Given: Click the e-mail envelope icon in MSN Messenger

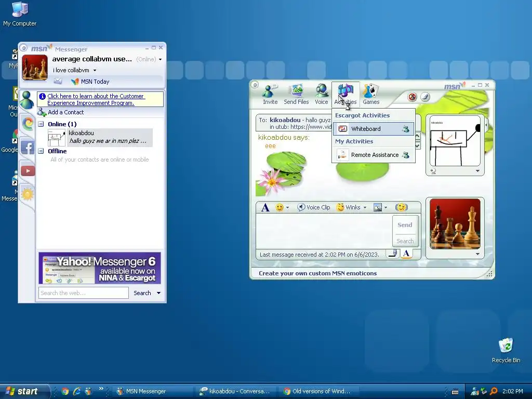Looking at the screenshot, I should click(x=58, y=81).
